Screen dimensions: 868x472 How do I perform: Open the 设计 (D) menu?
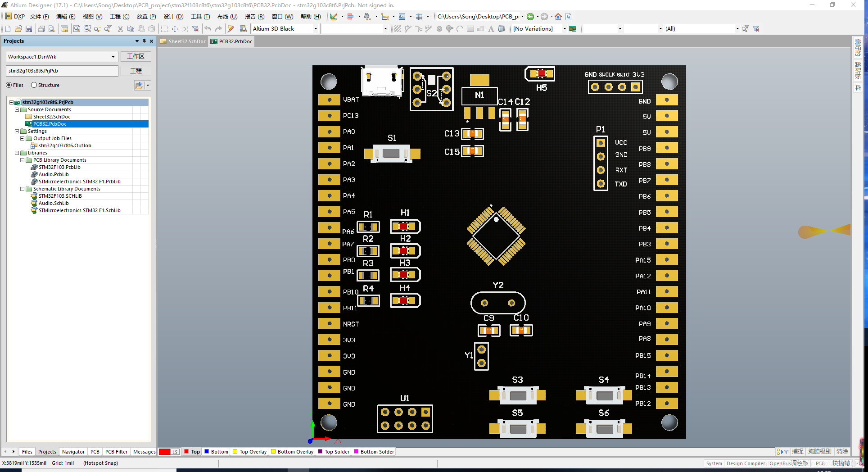tap(173, 17)
